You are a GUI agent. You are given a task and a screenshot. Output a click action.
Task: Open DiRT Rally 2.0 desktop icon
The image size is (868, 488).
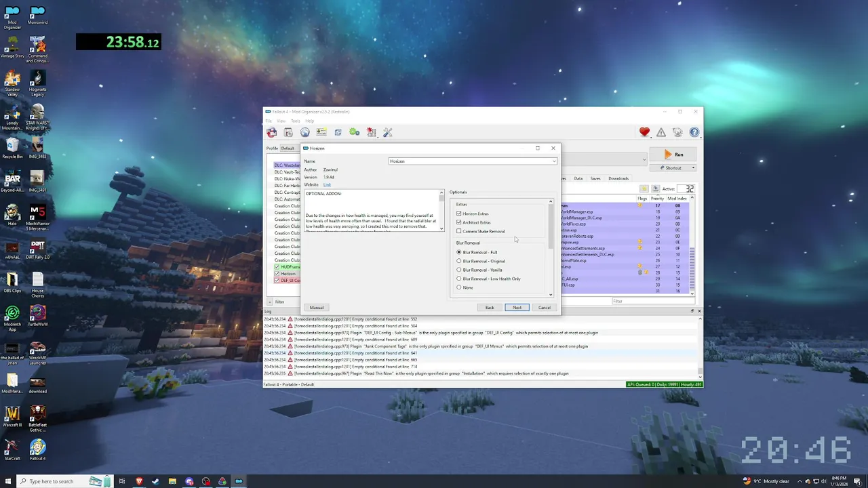37,249
